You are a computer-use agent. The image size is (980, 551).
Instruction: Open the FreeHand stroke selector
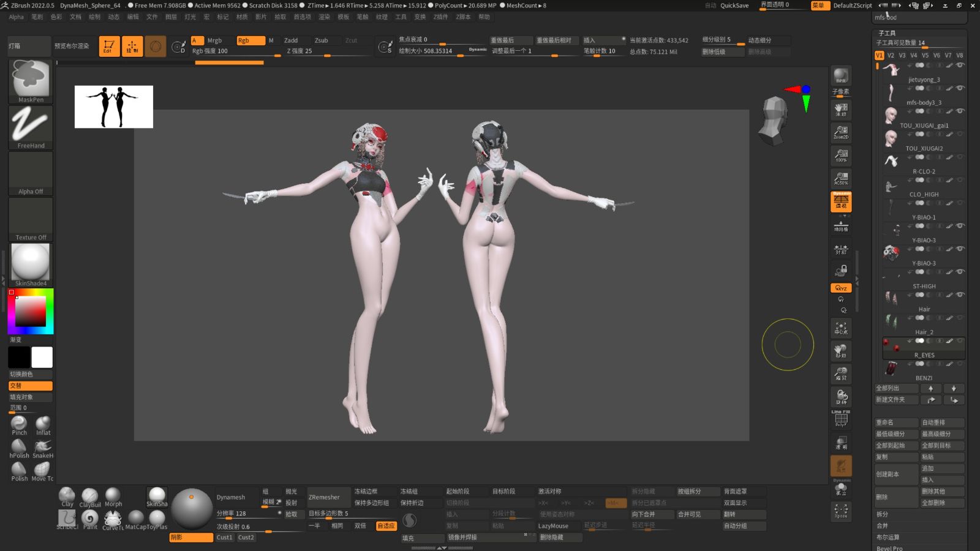(31, 127)
